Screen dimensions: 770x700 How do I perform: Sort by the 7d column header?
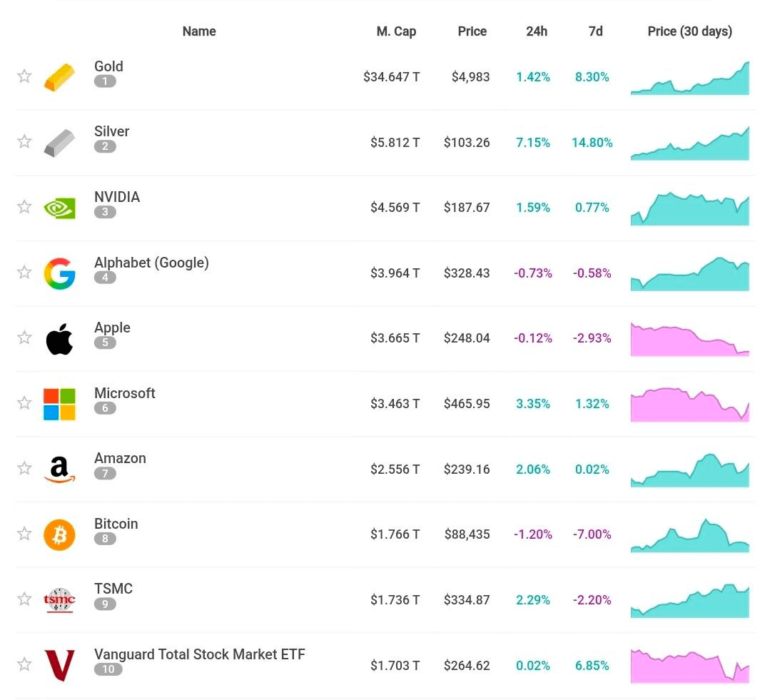[x=595, y=31]
